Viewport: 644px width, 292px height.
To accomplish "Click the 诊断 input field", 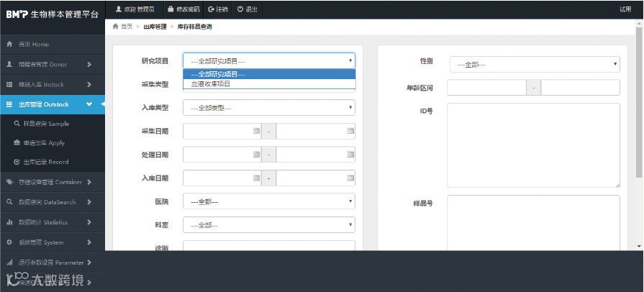I will pos(269,246).
